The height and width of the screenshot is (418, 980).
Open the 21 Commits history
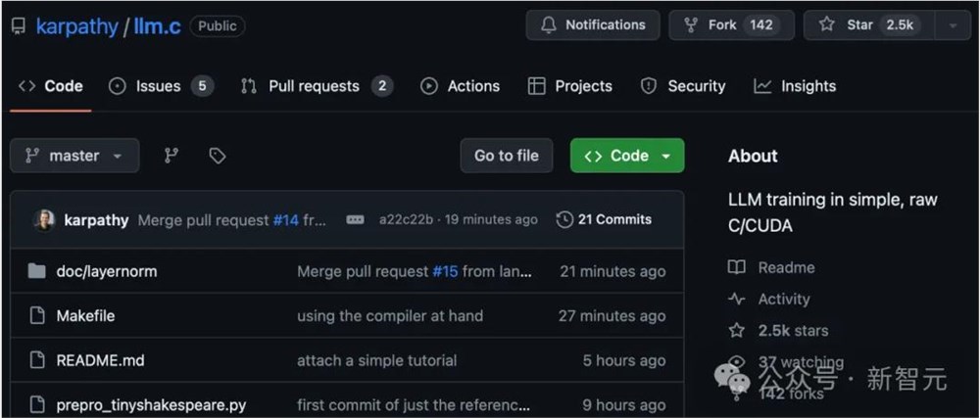pyautogui.click(x=604, y=219)
